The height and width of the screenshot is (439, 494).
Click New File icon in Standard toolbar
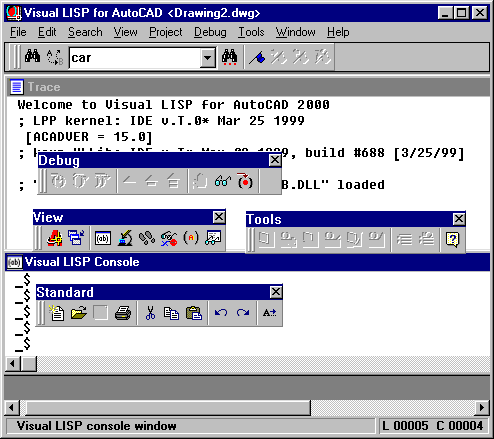57,313
